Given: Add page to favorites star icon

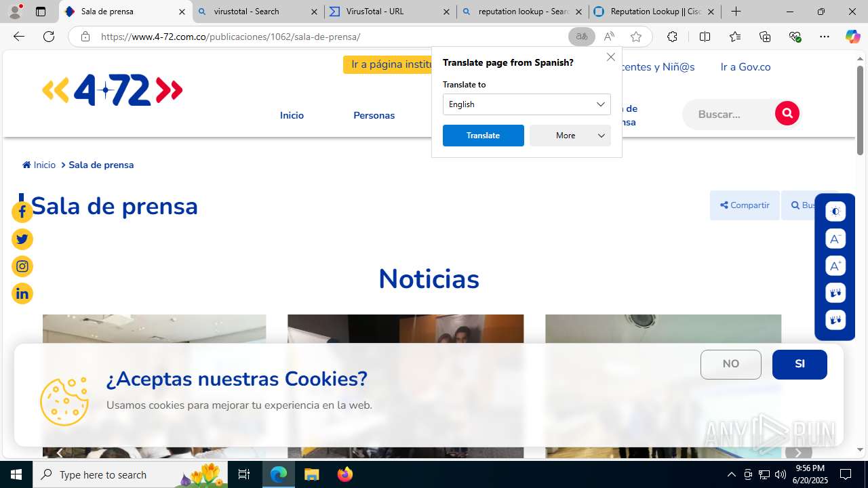Looking at the screenshot, I should click(636, 37).
